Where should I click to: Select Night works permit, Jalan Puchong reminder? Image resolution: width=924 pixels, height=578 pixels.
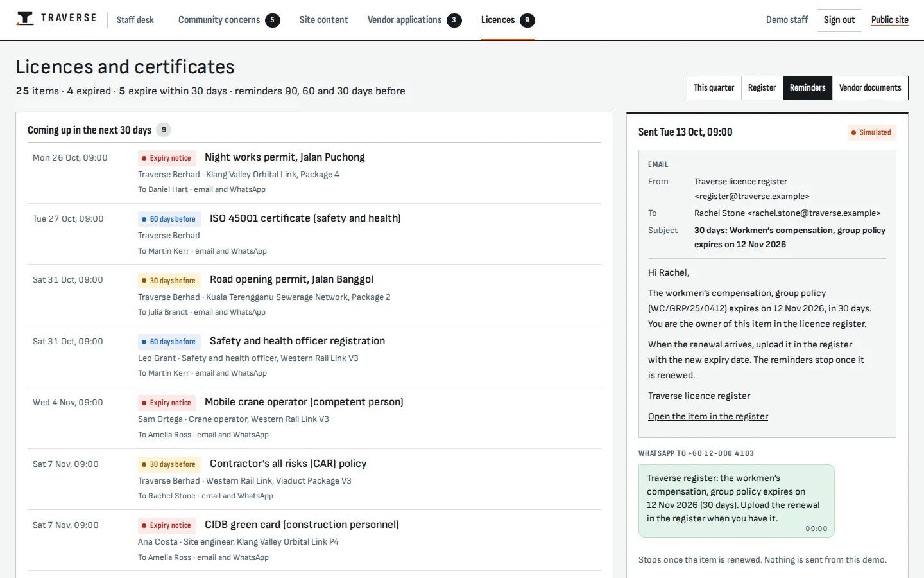(314, 173)
